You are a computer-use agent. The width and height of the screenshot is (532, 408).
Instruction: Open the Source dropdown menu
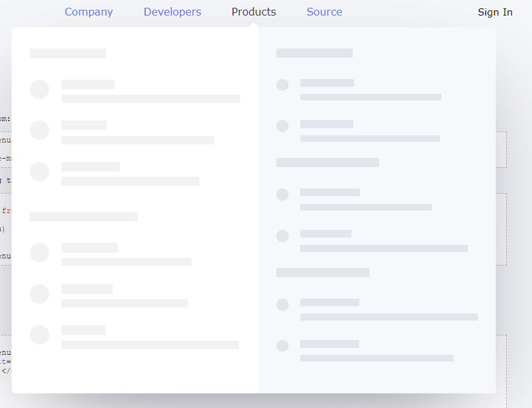pyautogui.click(x=324, y=12)
